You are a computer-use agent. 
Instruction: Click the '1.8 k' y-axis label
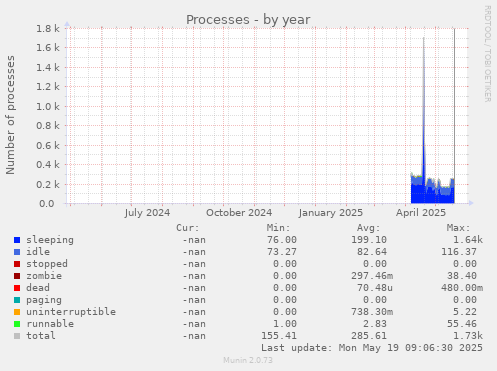(x=48, y=29)
